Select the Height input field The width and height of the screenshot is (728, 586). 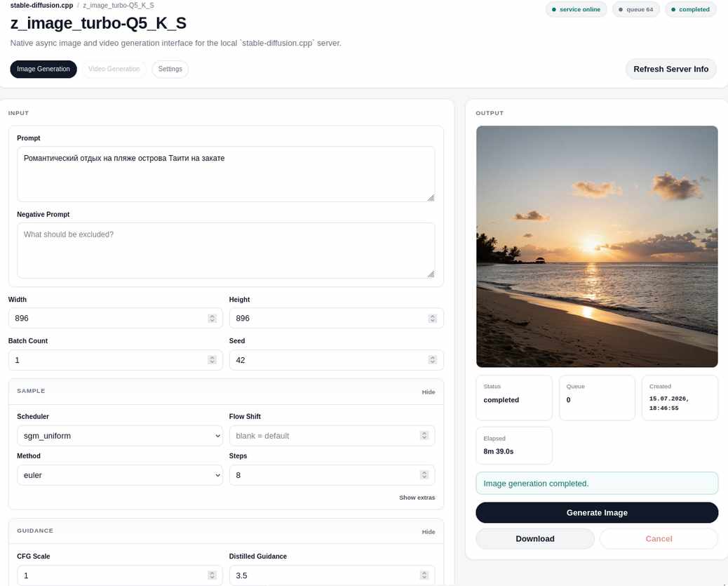336,319
